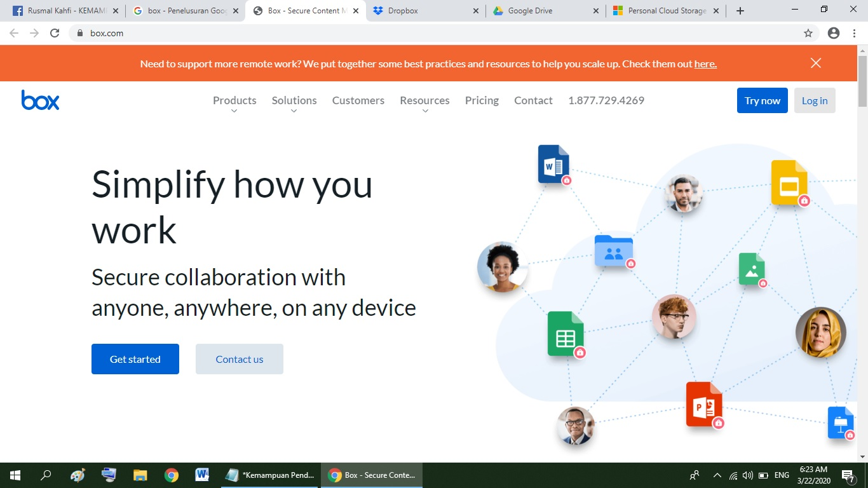
Task: Open the Pricing page
Action: pyautogui.click(x=482, y=100)
